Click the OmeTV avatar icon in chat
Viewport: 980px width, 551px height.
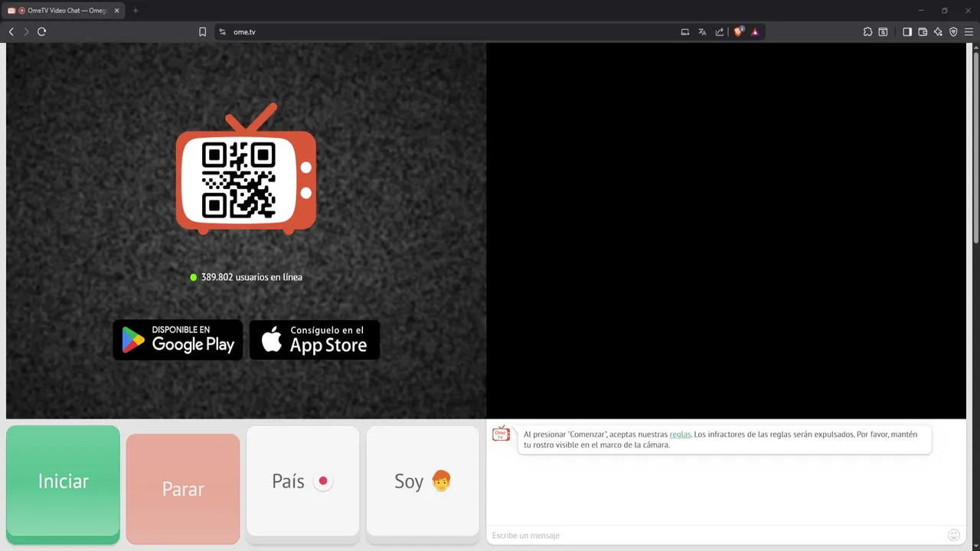click(x=501, y=434)
